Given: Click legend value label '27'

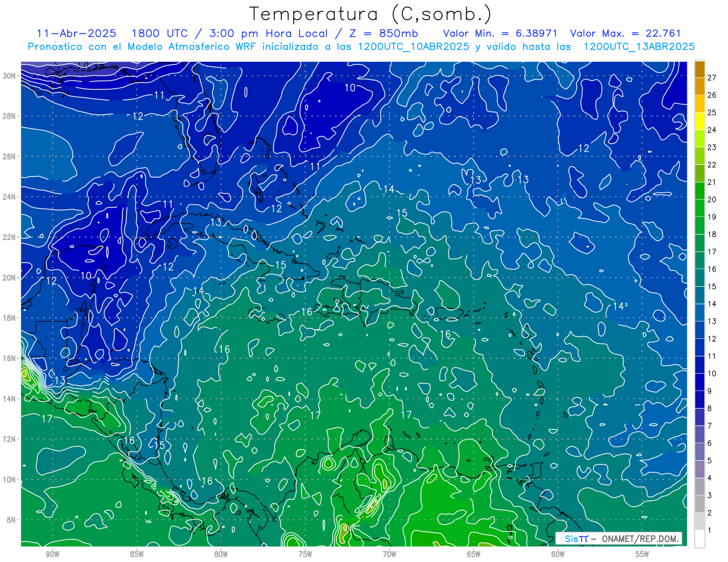Looking at the screenshot, I should tap(712, 78).
